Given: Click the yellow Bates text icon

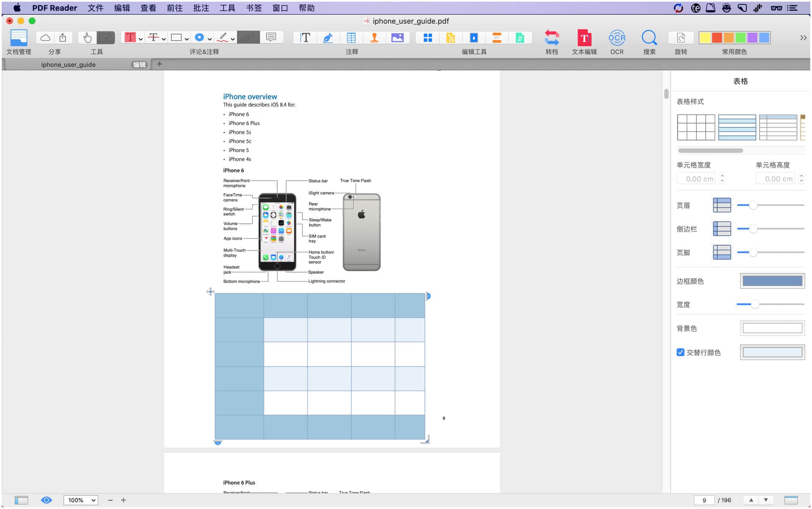Looking at the screenshot, I should point(451,38).
